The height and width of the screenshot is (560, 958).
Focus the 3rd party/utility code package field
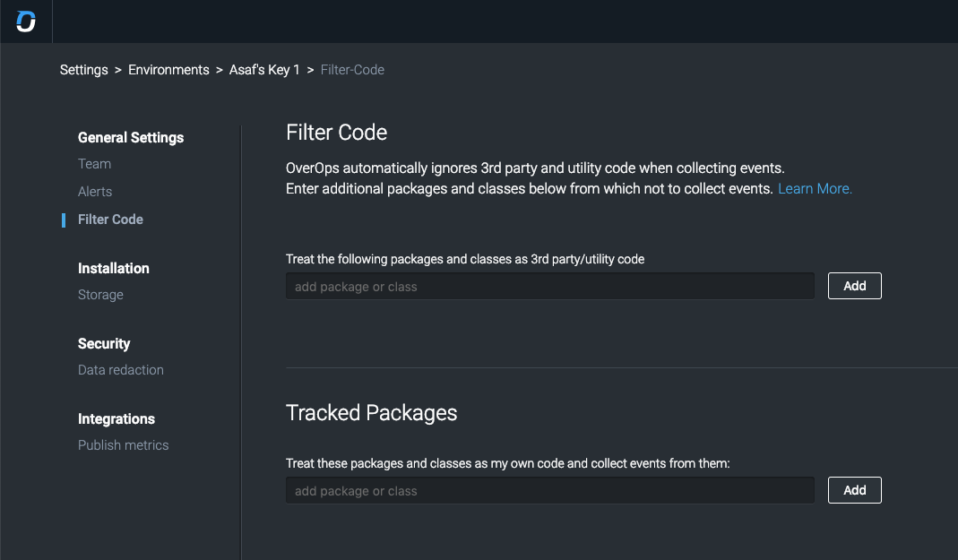tap(549, 287)
